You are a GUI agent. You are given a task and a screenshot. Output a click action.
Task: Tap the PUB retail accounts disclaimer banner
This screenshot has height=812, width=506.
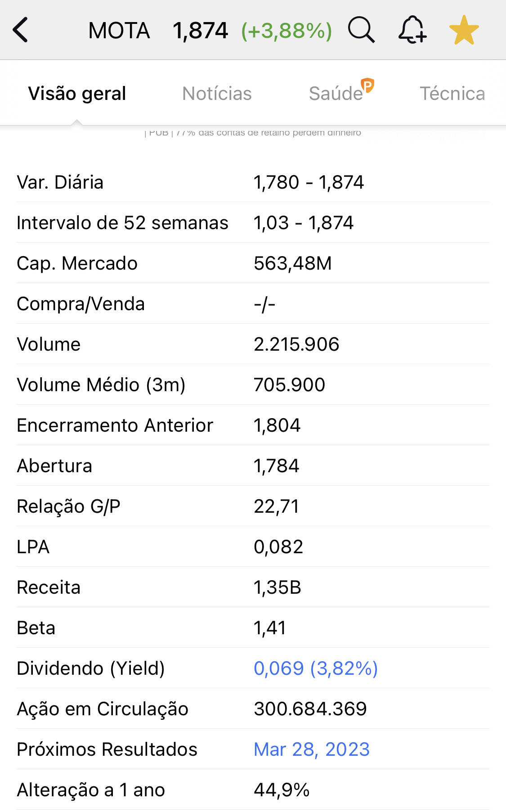[x=253, y=133]
